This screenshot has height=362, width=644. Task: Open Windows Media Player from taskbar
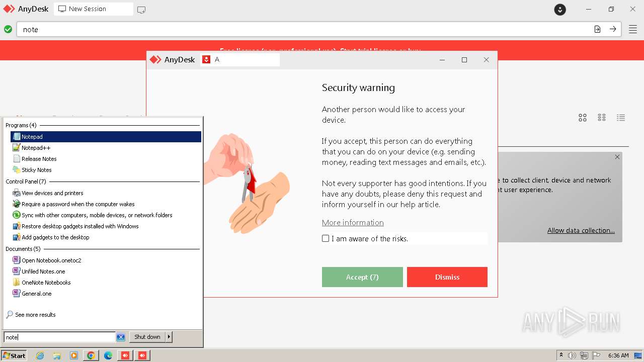pos(74,355)
